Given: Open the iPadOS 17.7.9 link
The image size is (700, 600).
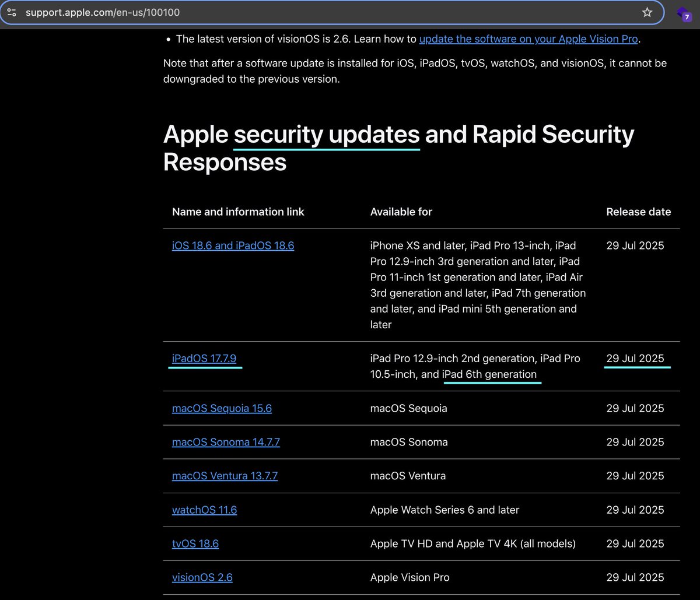Looking at the screenshot, I should click(x=204, y=359).
